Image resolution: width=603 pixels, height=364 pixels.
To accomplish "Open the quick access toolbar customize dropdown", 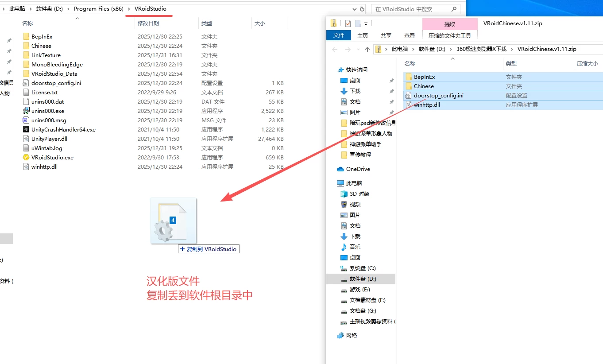I will (366, 23).
